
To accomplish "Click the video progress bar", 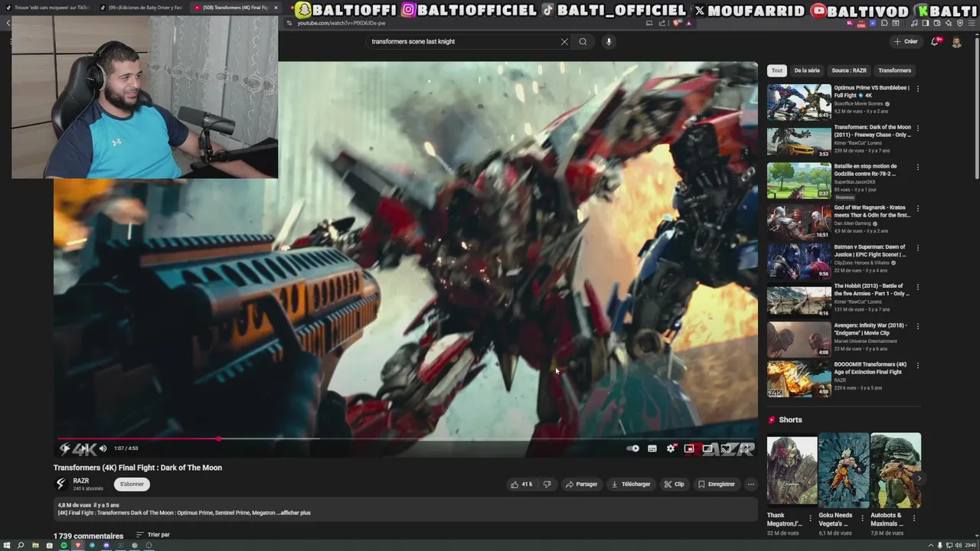I will [406, 439].
